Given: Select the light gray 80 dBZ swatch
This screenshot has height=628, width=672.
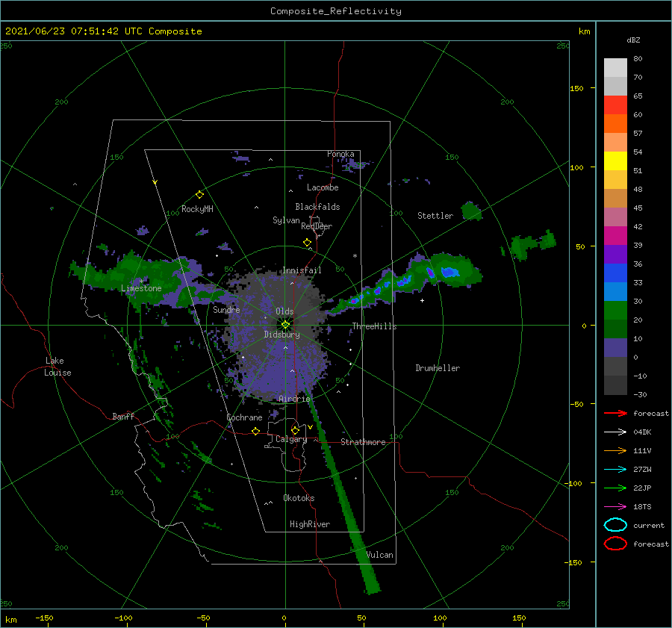Looking at the screenshot, I should pos(615,68).
